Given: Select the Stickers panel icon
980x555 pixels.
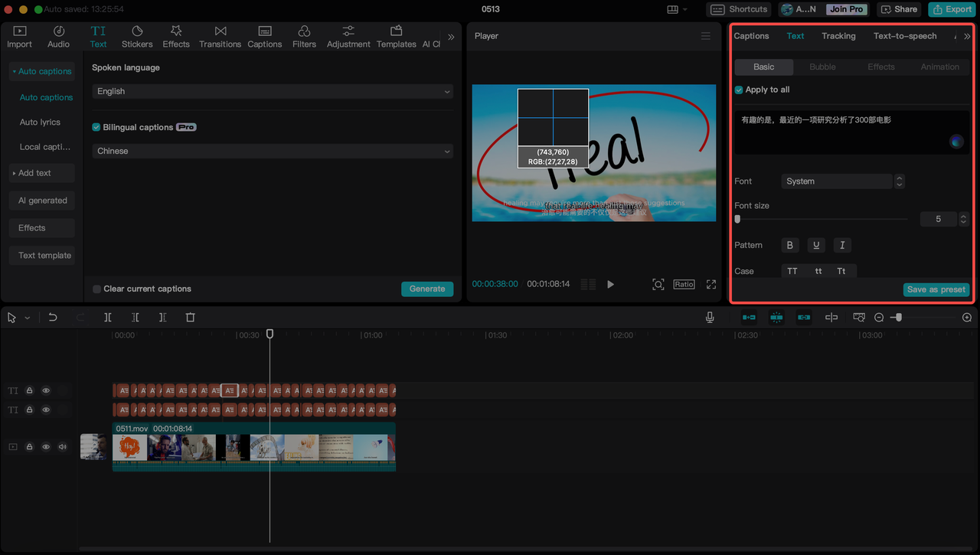Looking at the screenshot, I should pyautogui.click(x=137, y=35).
